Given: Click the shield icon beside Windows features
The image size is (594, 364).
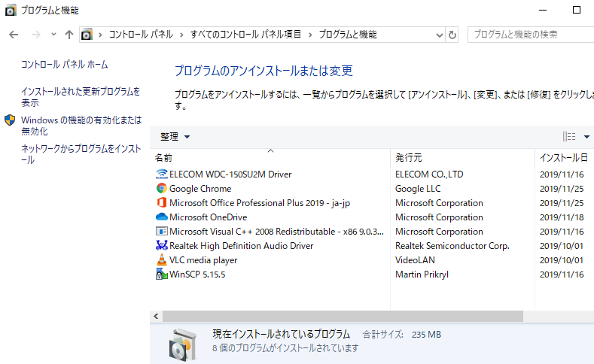Looking at the screenshot, I should point(10,120).
